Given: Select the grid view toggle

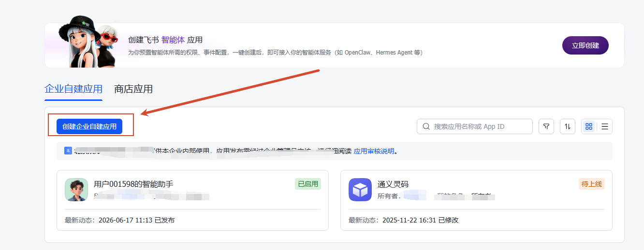Looking at the screenshot, I should tap(589, 126).
